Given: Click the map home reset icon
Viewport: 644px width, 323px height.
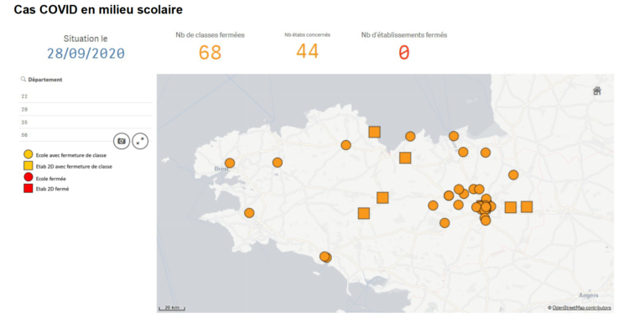Looking at the screenshot, I should (x=597, y=91).
